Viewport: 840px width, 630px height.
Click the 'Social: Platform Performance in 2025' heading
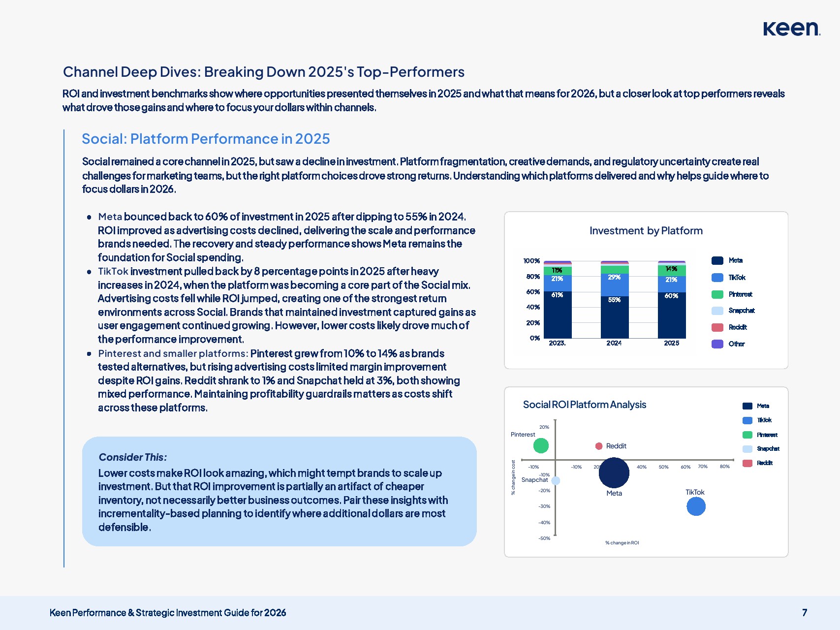click(x=206, y=139)
